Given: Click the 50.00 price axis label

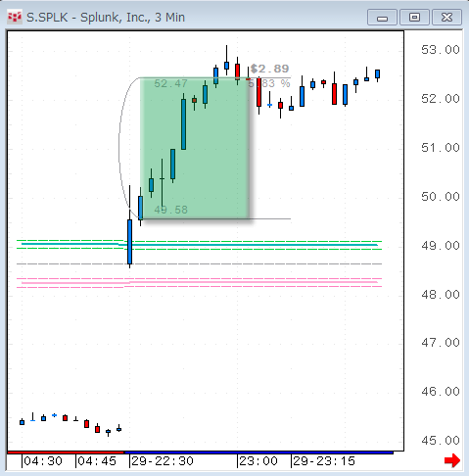Looking at the screenshot, I should tap(441, 197).
